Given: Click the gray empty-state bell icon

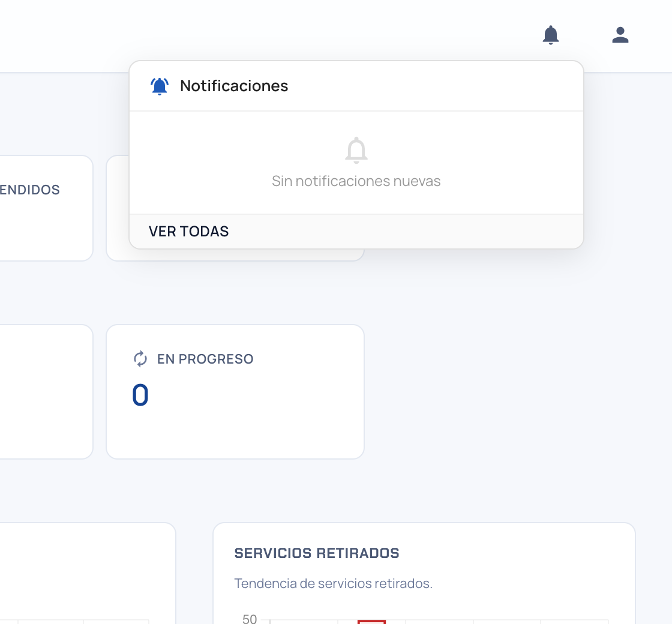Looking at the screenshot, I should pyautogui.click(x=356, y=151).
